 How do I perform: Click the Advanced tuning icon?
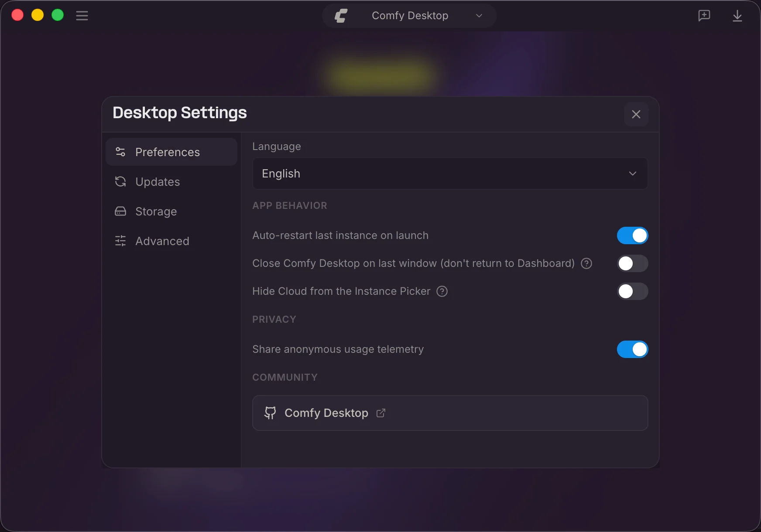pos(120,241)
